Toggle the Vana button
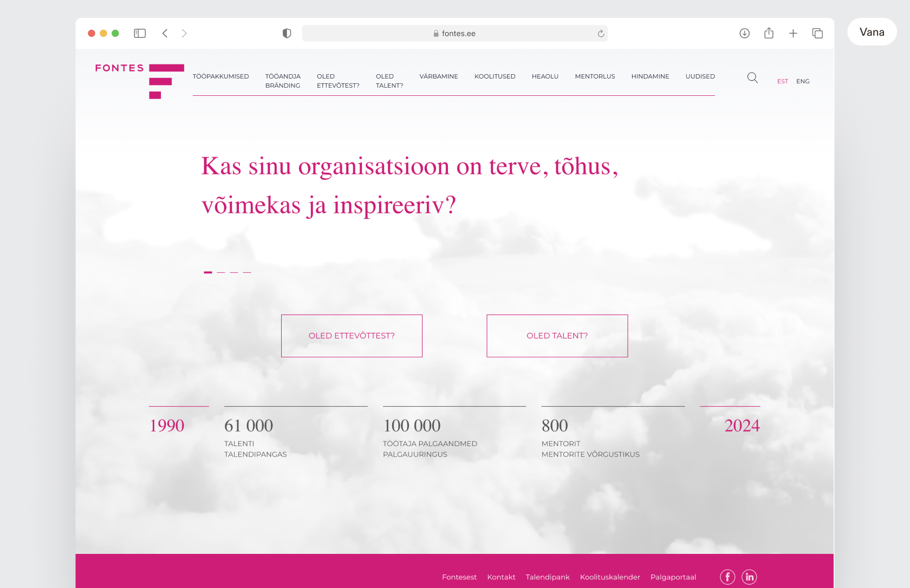The image size is (910, 588). click(x=872, y=32)
